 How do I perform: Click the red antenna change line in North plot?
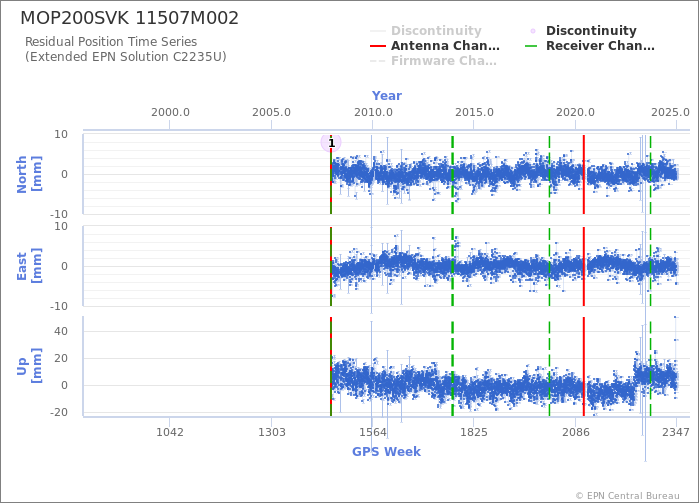(x=583, y=174)
